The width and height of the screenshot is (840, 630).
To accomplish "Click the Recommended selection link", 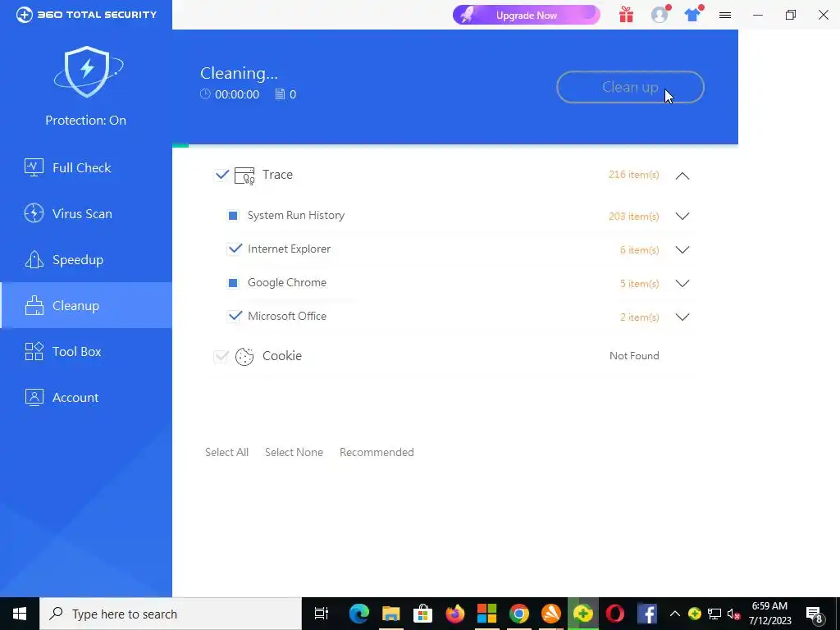I will point(377,452).
